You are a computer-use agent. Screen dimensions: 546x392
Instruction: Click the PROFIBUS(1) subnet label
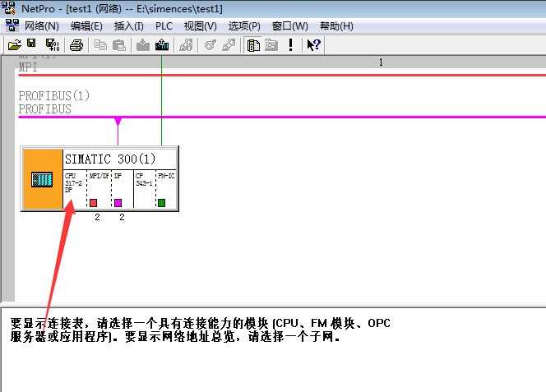point(54,95)
